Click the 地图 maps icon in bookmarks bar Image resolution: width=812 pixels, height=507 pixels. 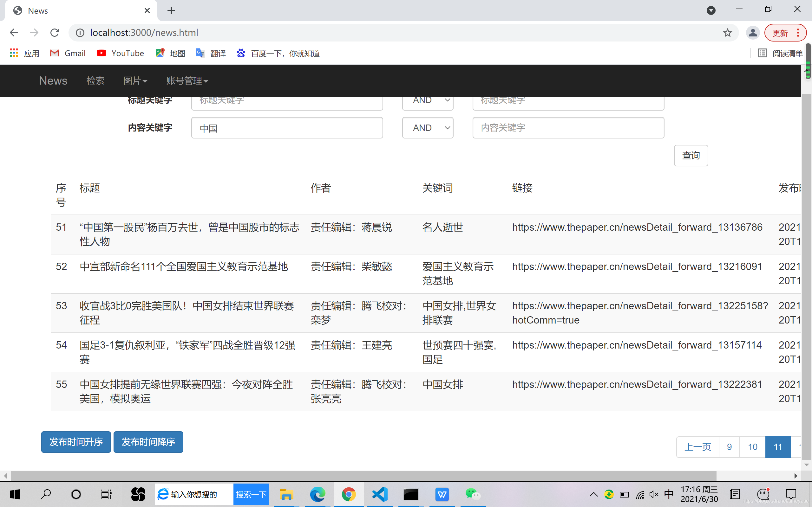click(x=158, y=53)
